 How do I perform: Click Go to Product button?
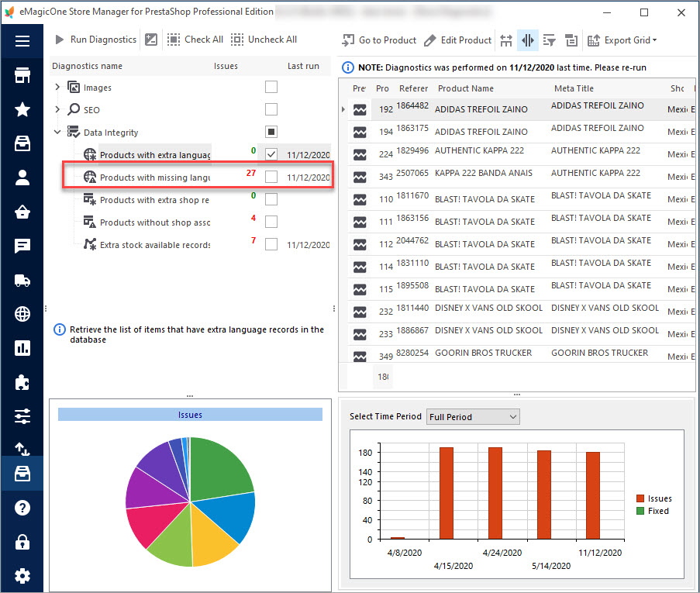[x=379, y=40]
